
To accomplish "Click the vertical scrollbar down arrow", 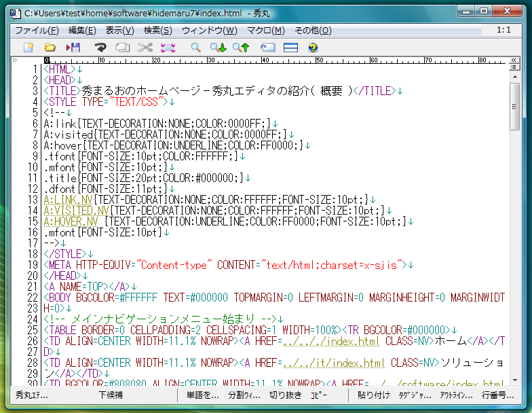I will pos(515,382).
